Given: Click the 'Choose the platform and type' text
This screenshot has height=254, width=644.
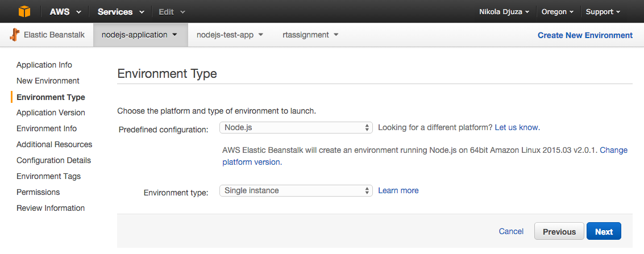Looking at the screenshot, I should click(217, 111).
